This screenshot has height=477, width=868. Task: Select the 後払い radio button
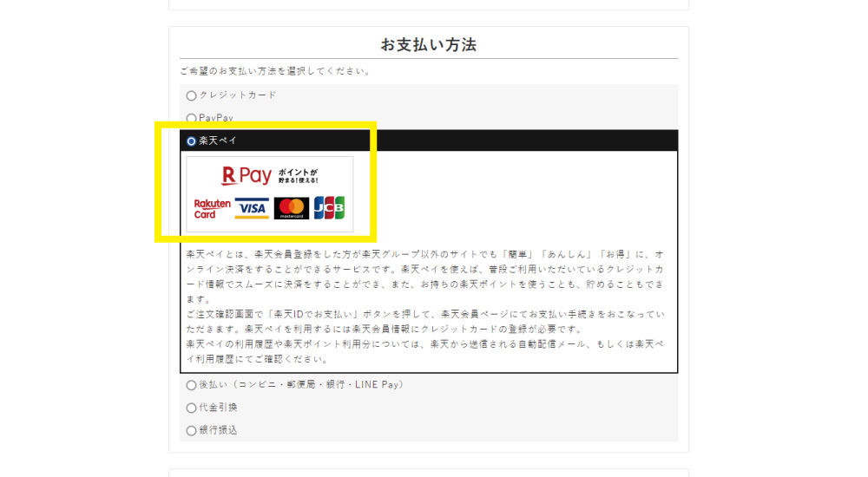tap(191, 385)
